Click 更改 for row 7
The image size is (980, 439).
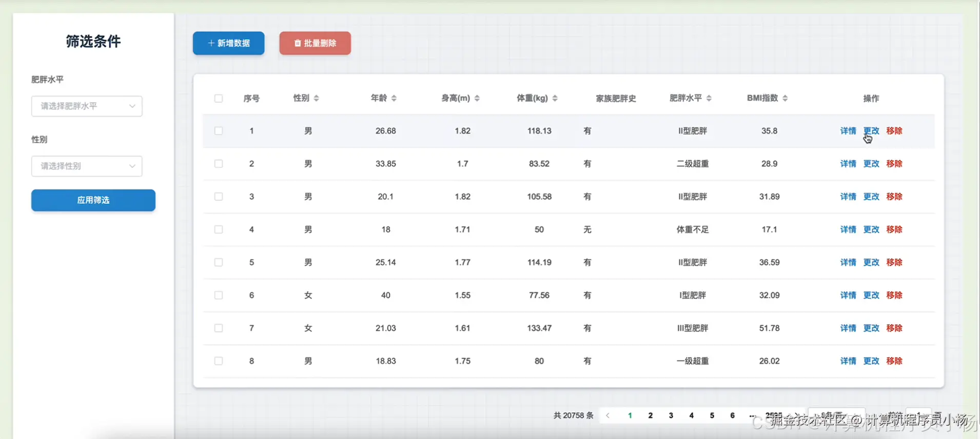coord(871,328)
